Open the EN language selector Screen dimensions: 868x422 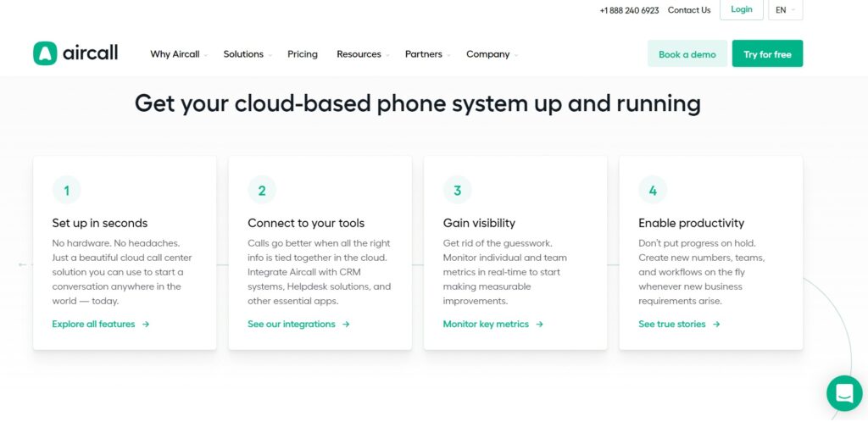pyautogui.click(x=785, y=10)
